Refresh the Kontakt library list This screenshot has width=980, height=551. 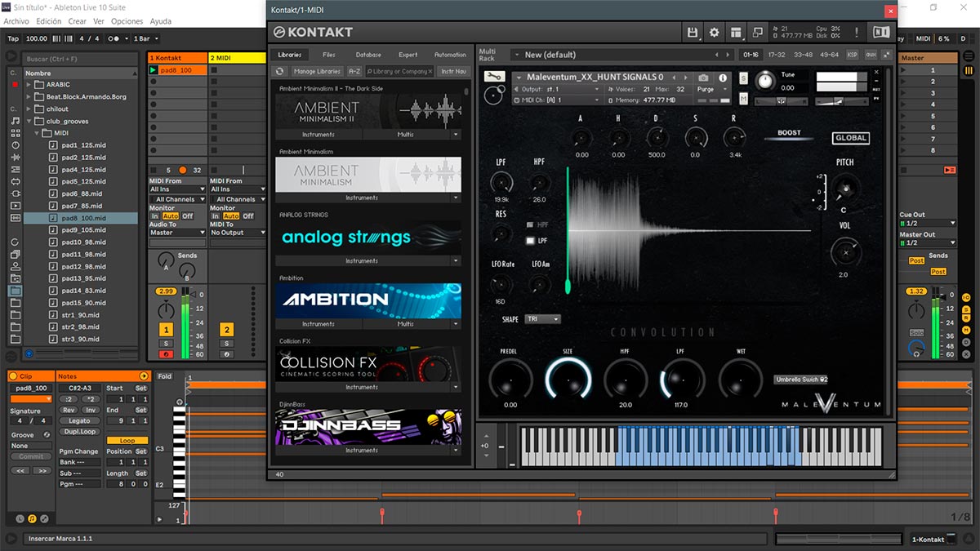coord(280,72)
